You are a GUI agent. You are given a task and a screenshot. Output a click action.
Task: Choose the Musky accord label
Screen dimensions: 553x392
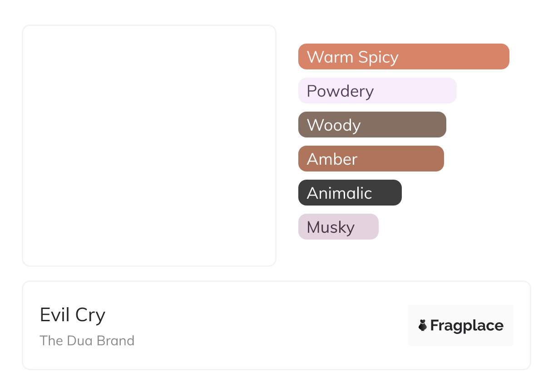click(x=331, y=227)
